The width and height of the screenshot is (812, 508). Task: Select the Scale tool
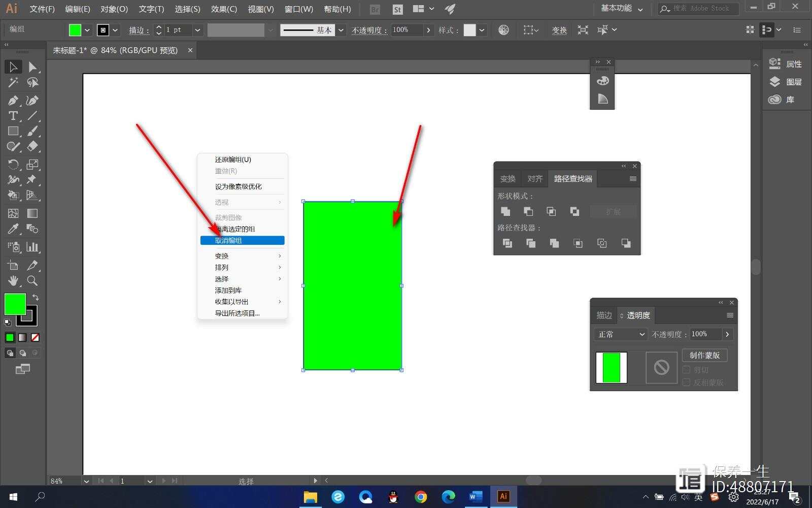coord(32,164)
